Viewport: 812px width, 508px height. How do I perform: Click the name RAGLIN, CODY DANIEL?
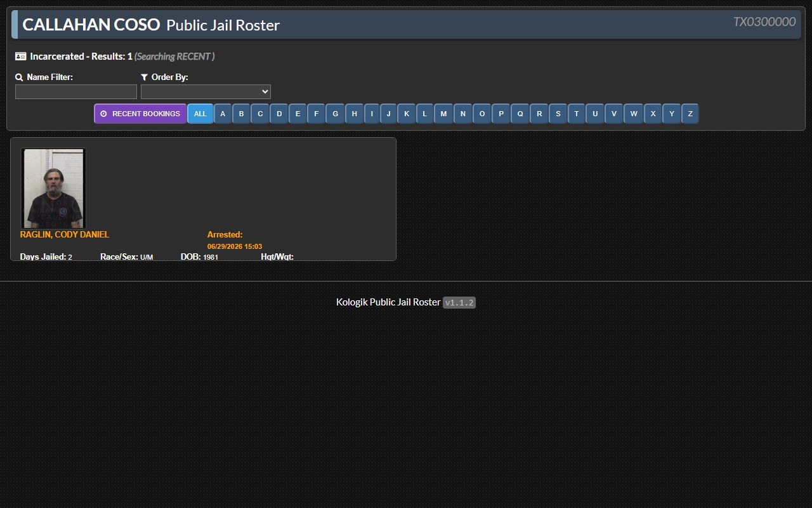point(65,234)
